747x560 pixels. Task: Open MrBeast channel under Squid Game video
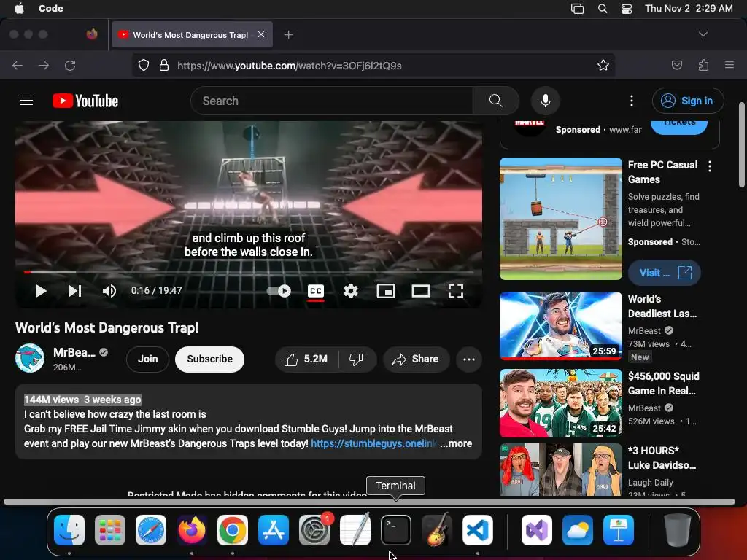click(645, 408)
